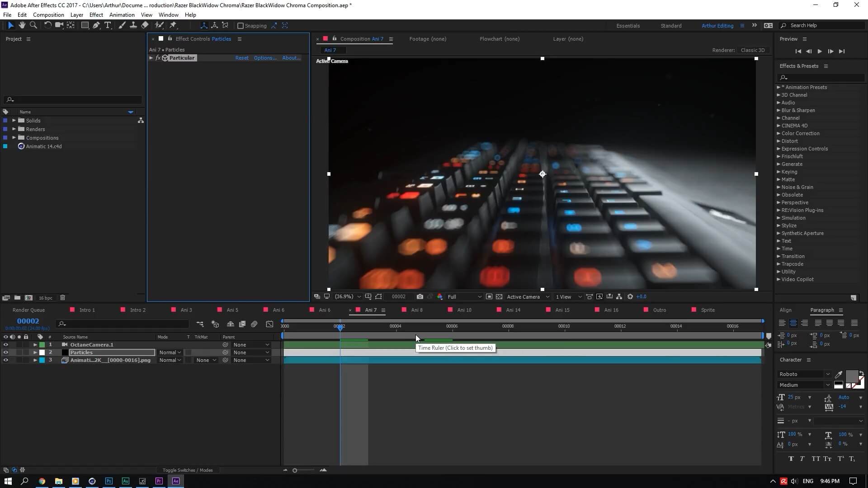
Task: Open the Animation menu
Action: pos(122,14)
